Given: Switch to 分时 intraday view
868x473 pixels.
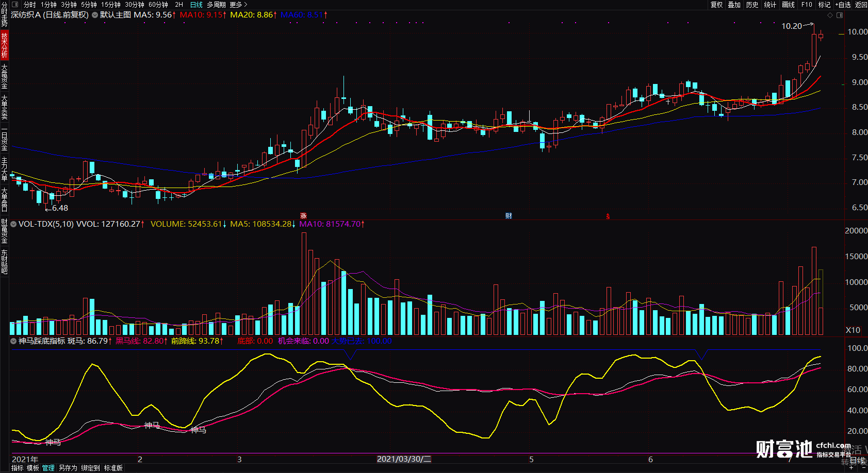Looking at the screenshot, I should 29,5.
